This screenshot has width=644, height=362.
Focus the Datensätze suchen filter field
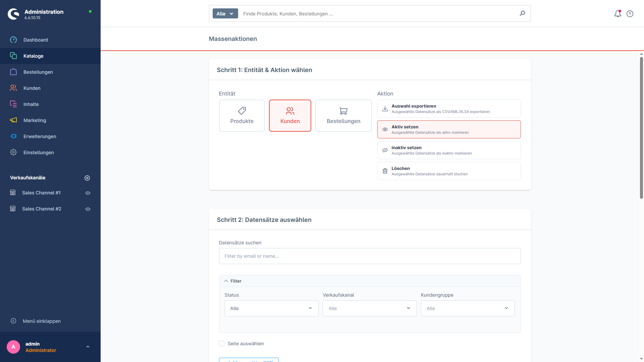coord(370,256)
